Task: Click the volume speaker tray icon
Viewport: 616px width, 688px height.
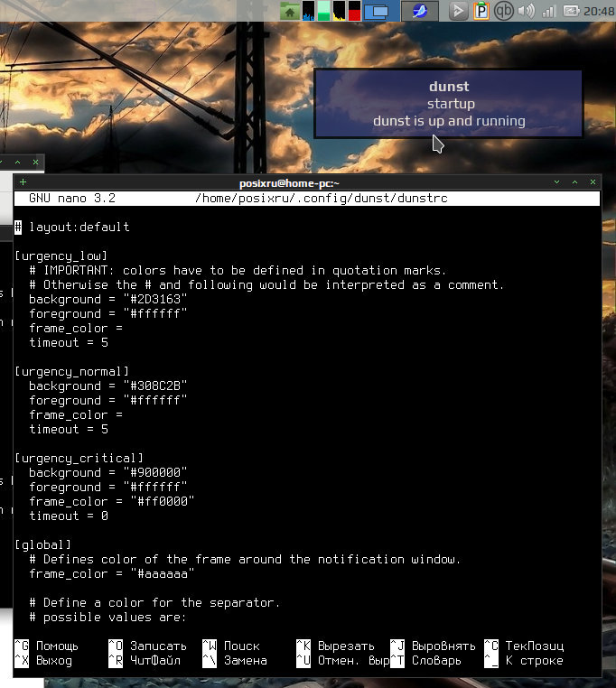Action: click(526, 11)
